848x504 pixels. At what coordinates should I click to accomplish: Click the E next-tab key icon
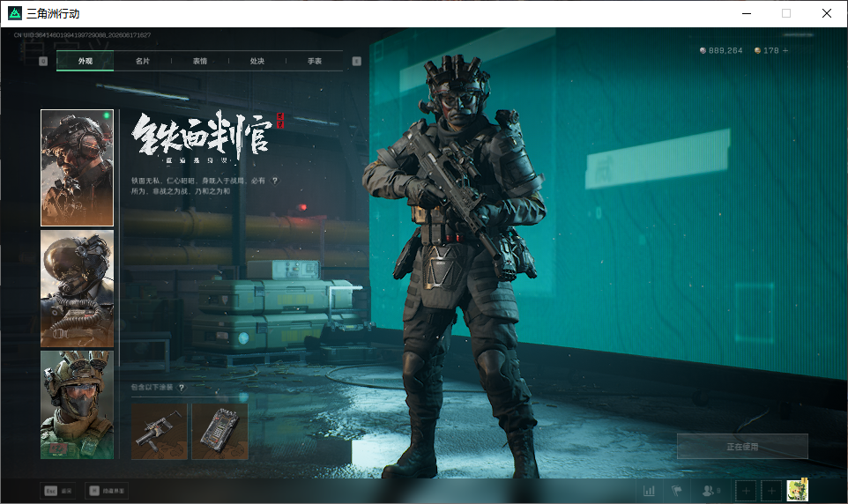click(x=356, y=61)
